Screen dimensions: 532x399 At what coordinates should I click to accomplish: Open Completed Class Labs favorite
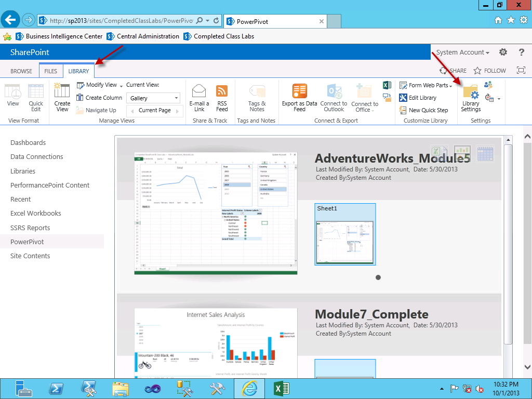click(219, 36)
